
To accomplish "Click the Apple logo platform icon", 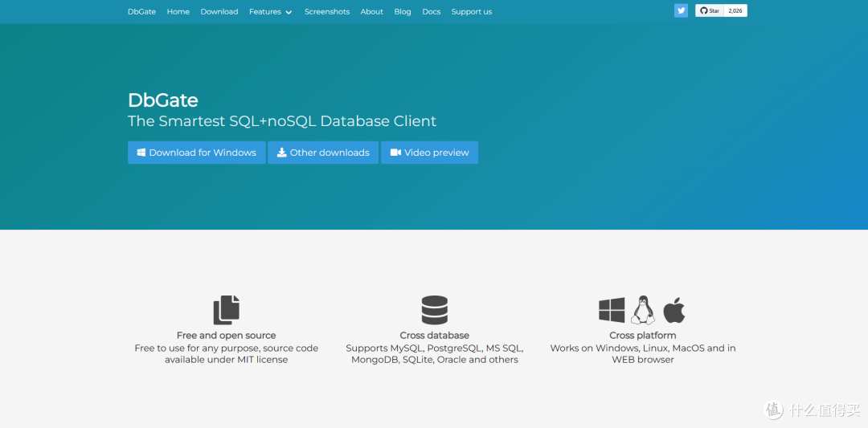I will [674, 309].
